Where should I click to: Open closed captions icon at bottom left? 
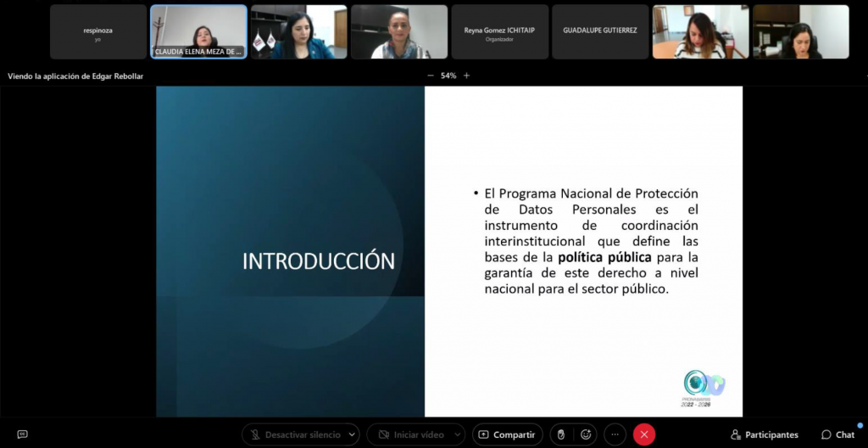[x=22, y=434]
